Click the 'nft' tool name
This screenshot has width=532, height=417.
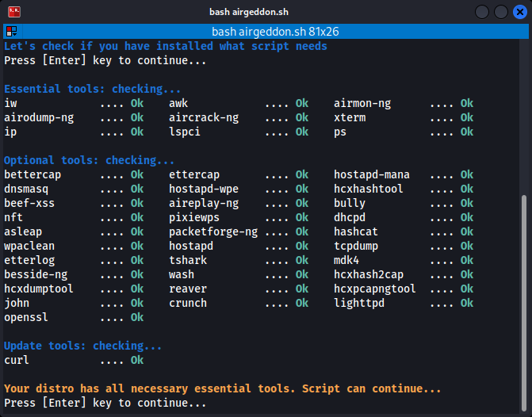(13, 217)
